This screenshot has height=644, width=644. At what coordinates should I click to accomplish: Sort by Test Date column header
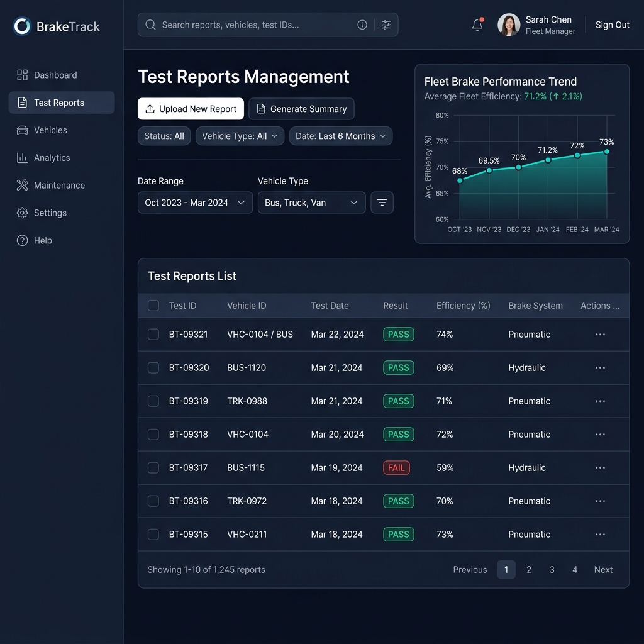click(x=330, y=306)
